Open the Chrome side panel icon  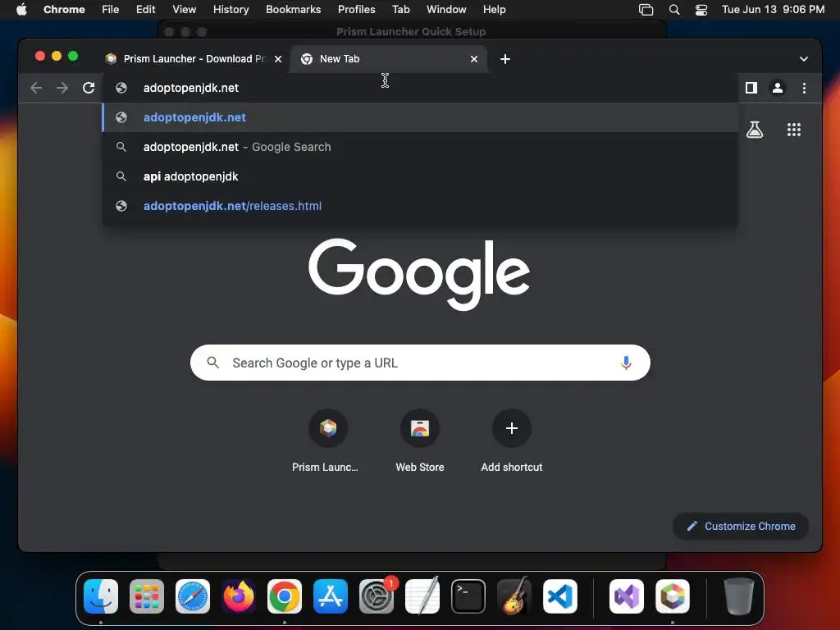(751, 88)
